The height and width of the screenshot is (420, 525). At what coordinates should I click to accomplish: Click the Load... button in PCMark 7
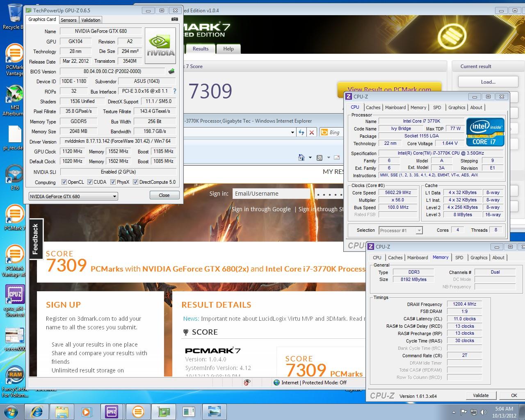(x=488, y=82)
